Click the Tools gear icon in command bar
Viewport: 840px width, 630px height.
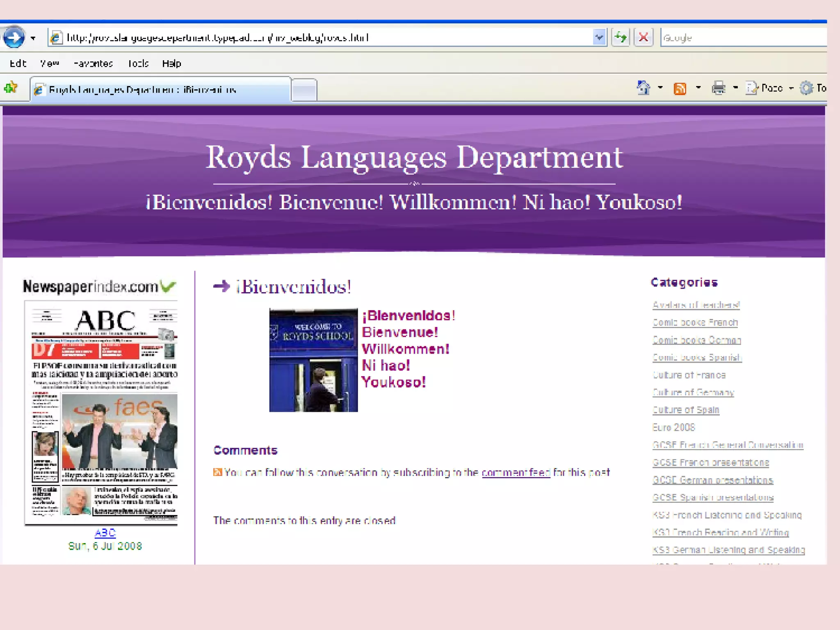tap(806, 88)
